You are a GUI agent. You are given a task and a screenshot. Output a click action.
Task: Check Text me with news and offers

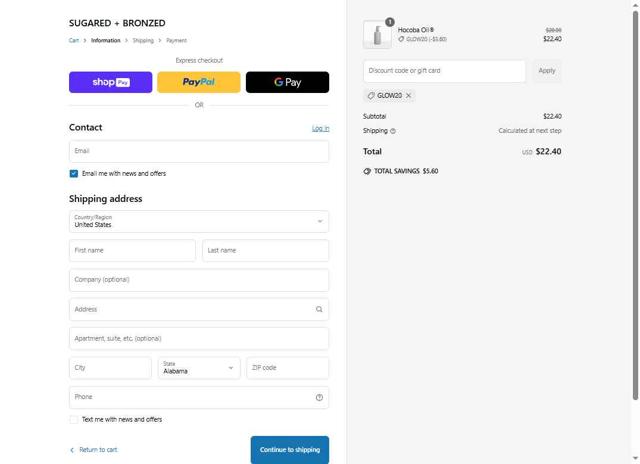[x=74, y=420]
